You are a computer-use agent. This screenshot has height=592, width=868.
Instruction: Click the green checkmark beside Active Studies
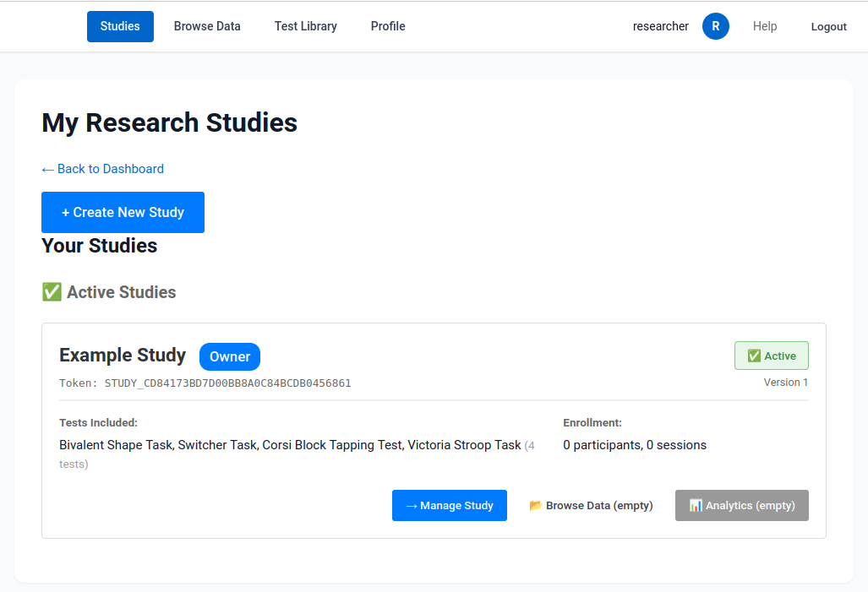tap(50, 291)
